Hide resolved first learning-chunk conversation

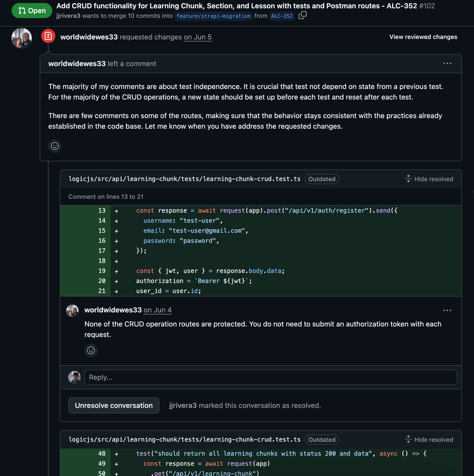(429, 179)
